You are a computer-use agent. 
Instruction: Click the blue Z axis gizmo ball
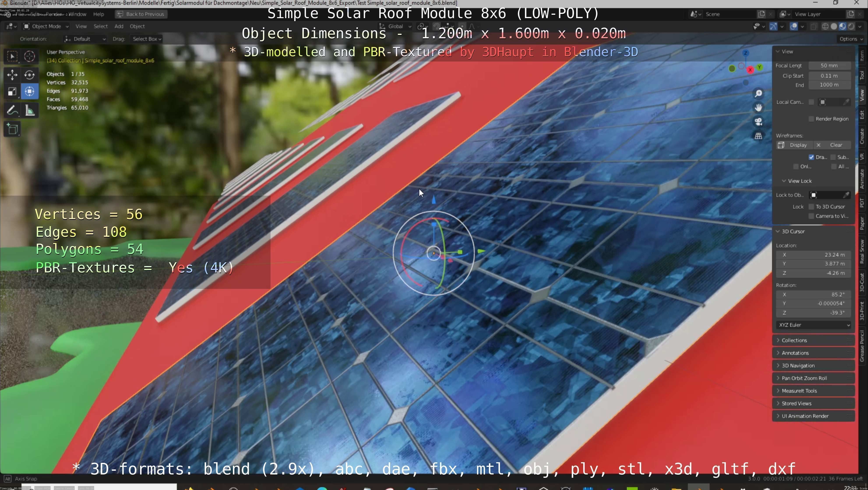[x=746, y=53]
